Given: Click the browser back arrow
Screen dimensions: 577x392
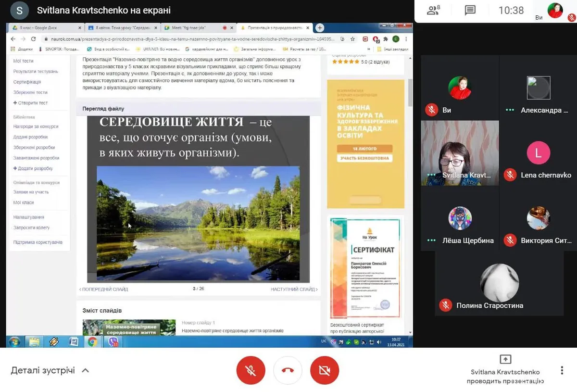Looking at the screenshot, I should click(13, 39).
